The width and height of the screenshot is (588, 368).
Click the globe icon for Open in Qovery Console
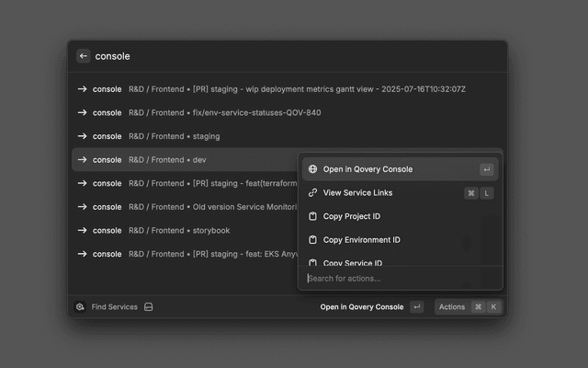pyautogui.click(x=312, y=169)
